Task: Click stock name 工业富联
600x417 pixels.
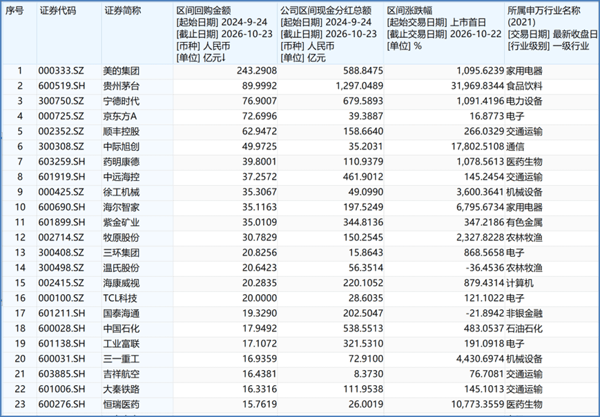Action: tap(121, 344)
